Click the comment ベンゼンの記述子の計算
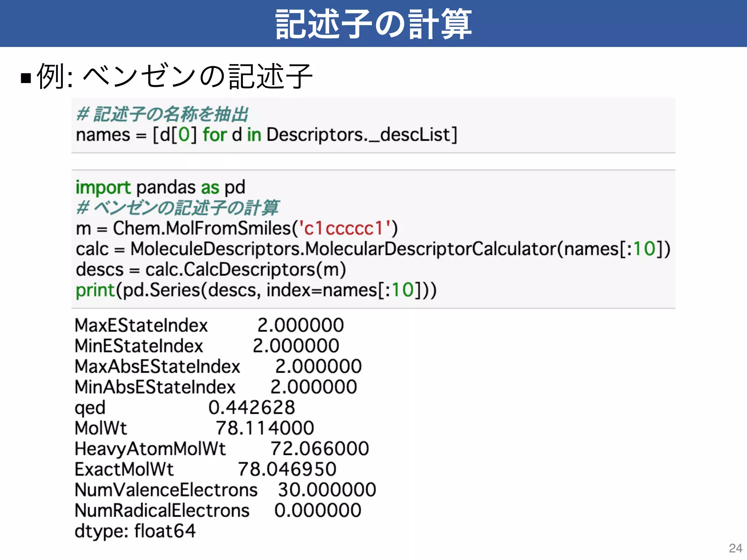This screenshot has height=560, width=747. (x=178, y=208)
